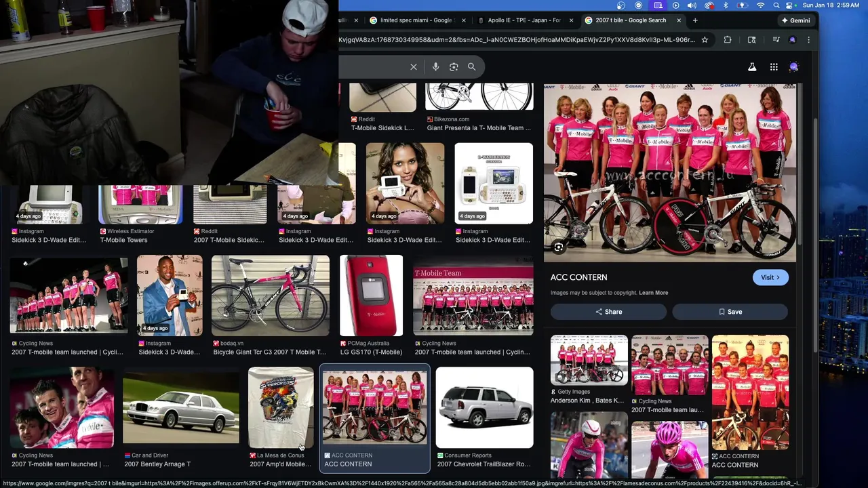This screenshot has width=868, height=488.
Task: Click 'PCMag Australia' source label
Action: (368, 344)
